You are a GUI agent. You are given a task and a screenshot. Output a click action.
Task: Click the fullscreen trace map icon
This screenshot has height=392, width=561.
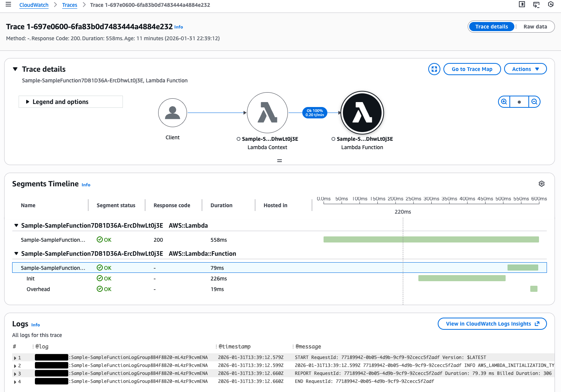pos(434,69)
